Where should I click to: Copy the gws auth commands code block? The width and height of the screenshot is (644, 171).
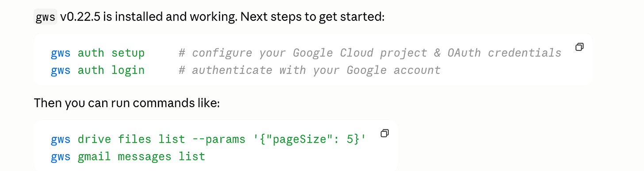[x=579, y=47]
